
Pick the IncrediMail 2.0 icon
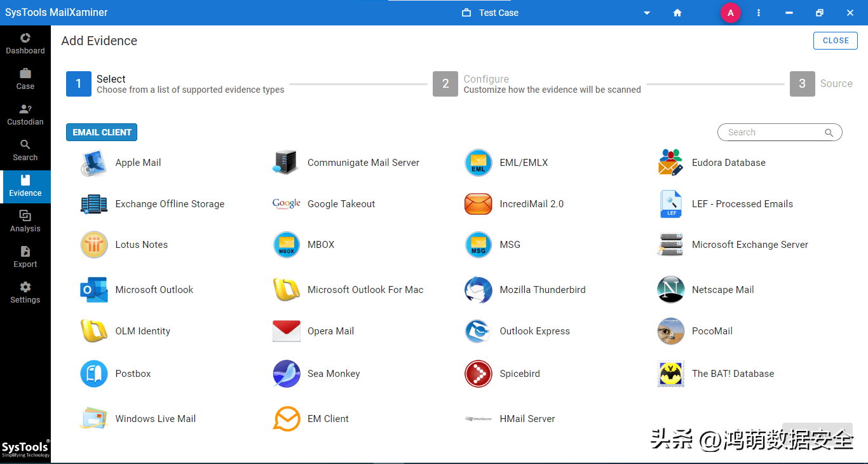(478, 204)
